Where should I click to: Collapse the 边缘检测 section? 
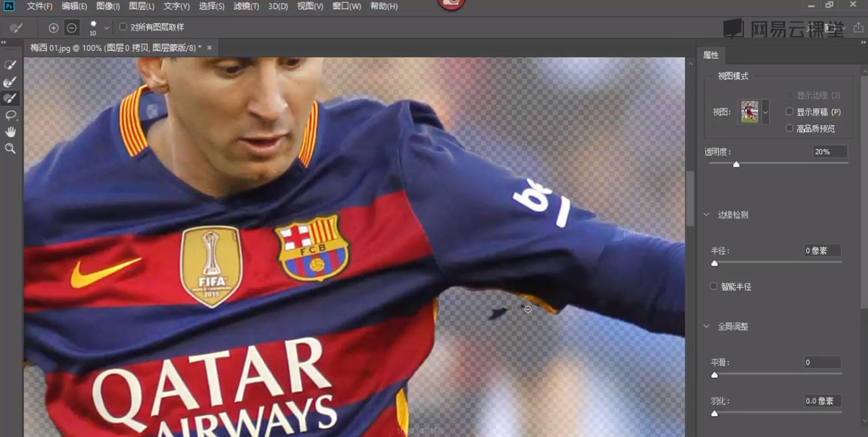pyautogui.click(x=707, y=215)
